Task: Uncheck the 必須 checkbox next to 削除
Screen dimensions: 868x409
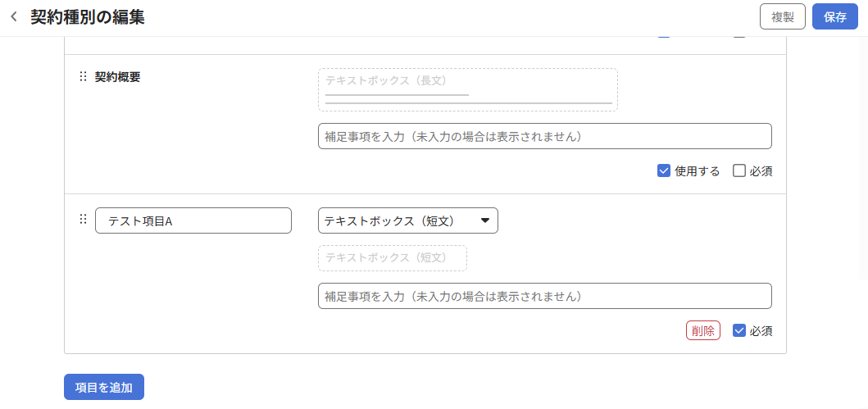Action: pyautogui.click(x=739, y=331)
